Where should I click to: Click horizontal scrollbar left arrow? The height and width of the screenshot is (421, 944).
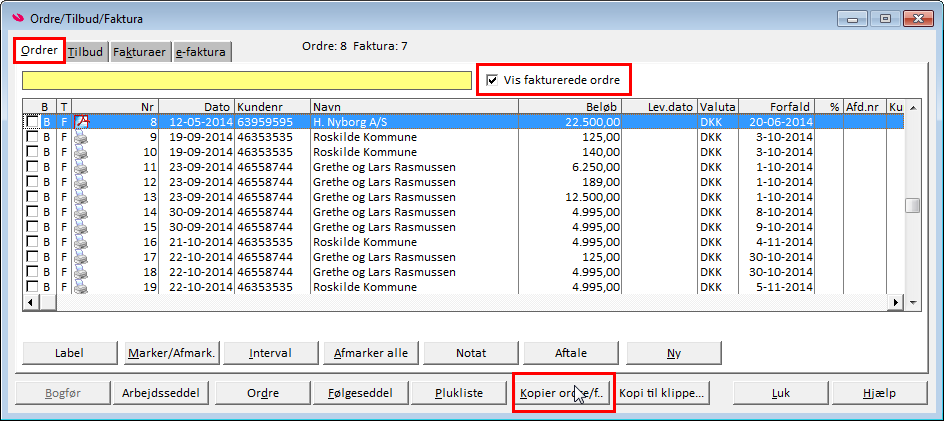point(30,302)
